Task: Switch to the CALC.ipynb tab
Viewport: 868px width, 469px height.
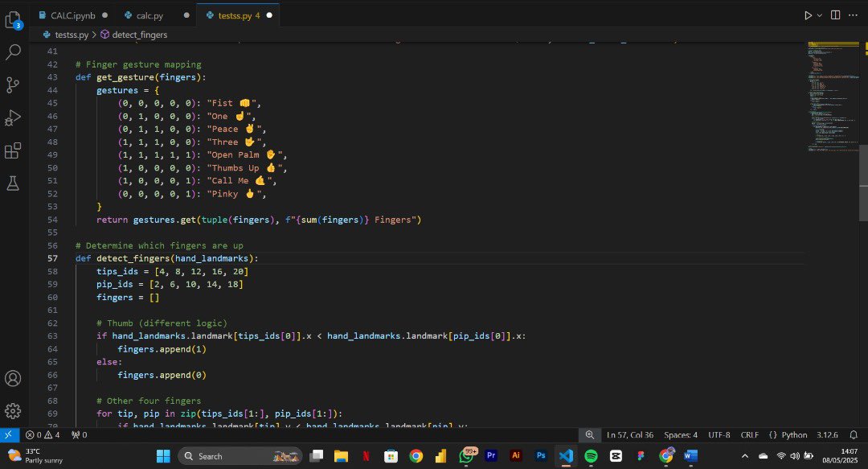Action: click(73, 15)
